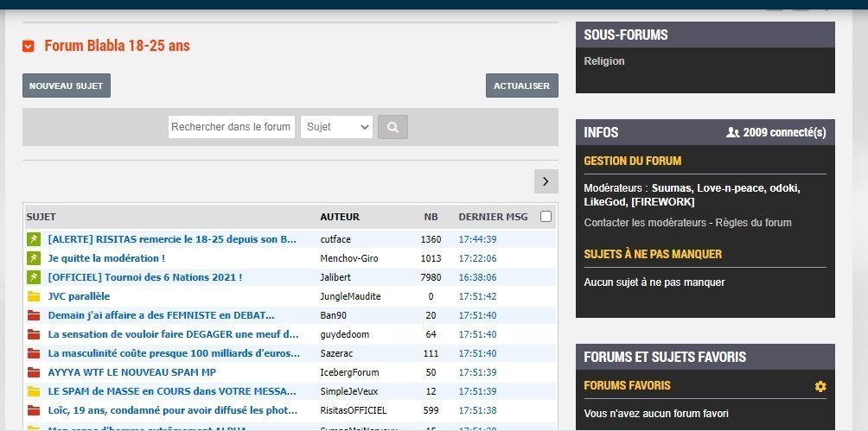Focus the Rechercher dans le forum field
The image size is (868, 431).
(231, 127)
